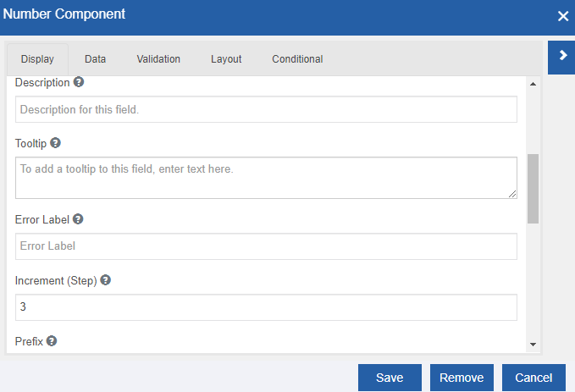Click inside the Tooltip text area

pyautogui.click(x=266, y=178)
